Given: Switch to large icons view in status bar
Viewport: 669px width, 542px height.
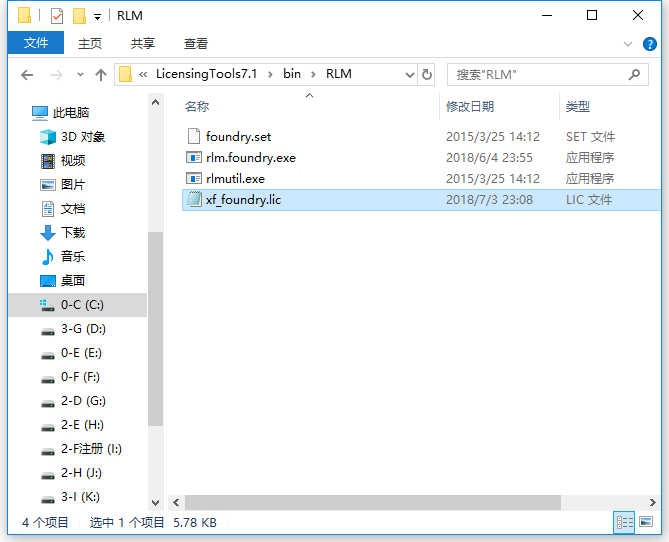Looking at the screenshot, I should pyautogui.click(x=646, y=522).
